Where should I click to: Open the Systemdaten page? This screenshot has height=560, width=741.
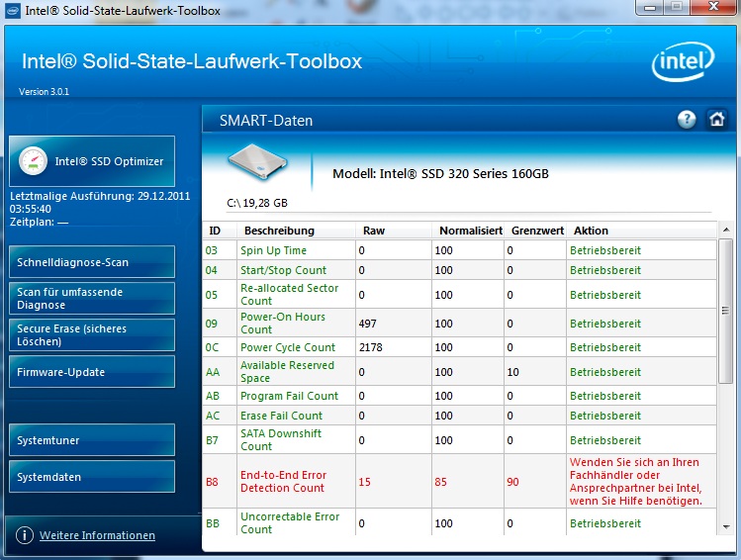pos(92,477)
